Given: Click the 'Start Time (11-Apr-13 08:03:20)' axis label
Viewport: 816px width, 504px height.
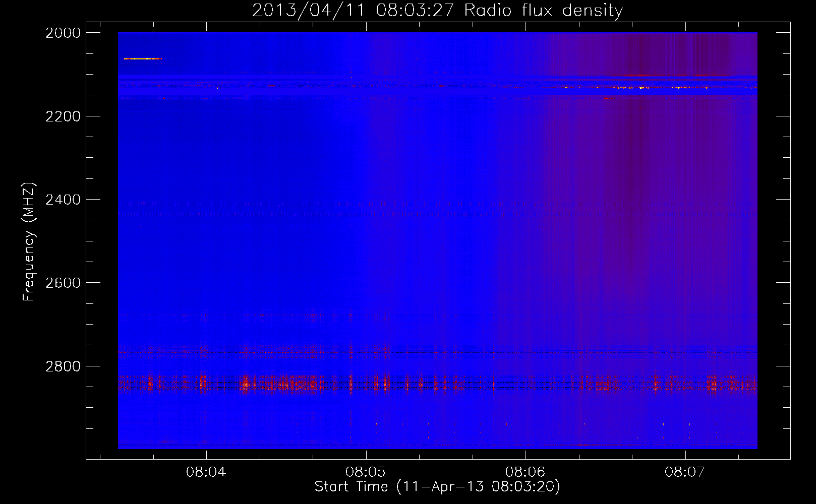Looking at the screenshot, I should [x=437, y=487].
